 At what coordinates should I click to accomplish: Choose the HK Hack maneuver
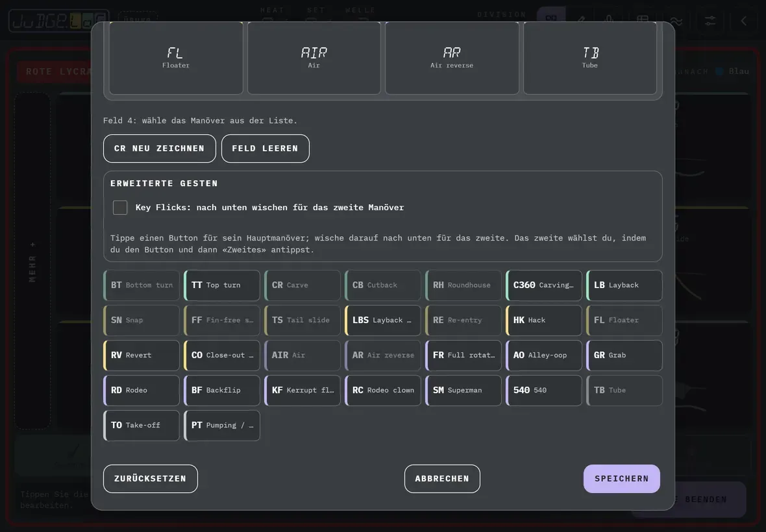tap(544, 320)
